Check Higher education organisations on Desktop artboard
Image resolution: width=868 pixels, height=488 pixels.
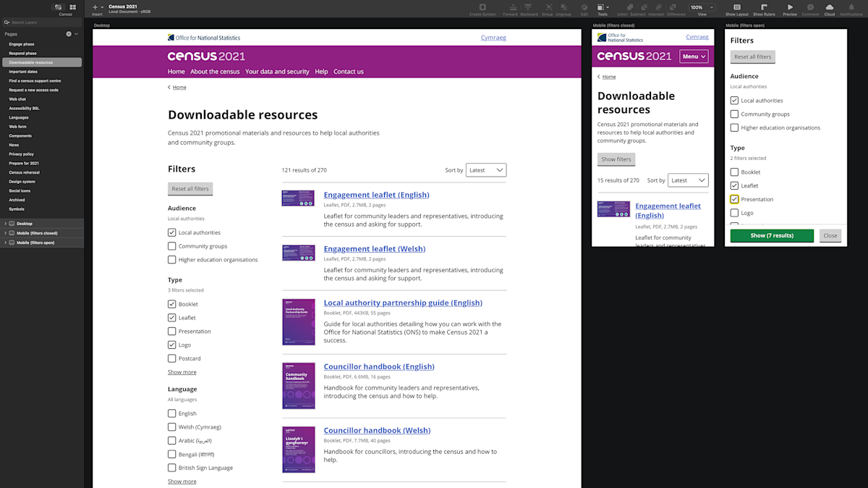pos(171,259)
